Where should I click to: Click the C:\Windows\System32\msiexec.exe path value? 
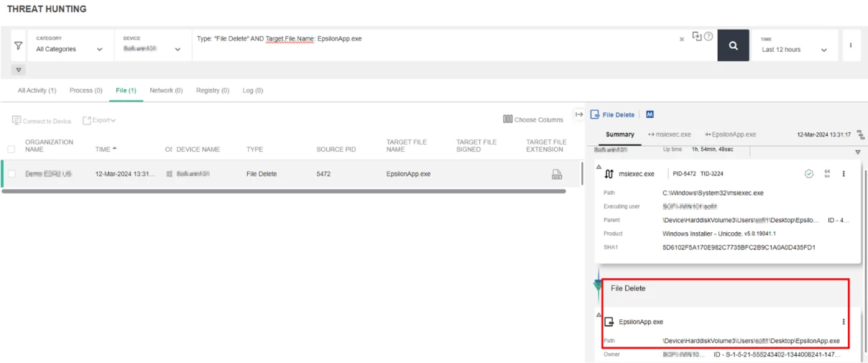pos(713,193)
